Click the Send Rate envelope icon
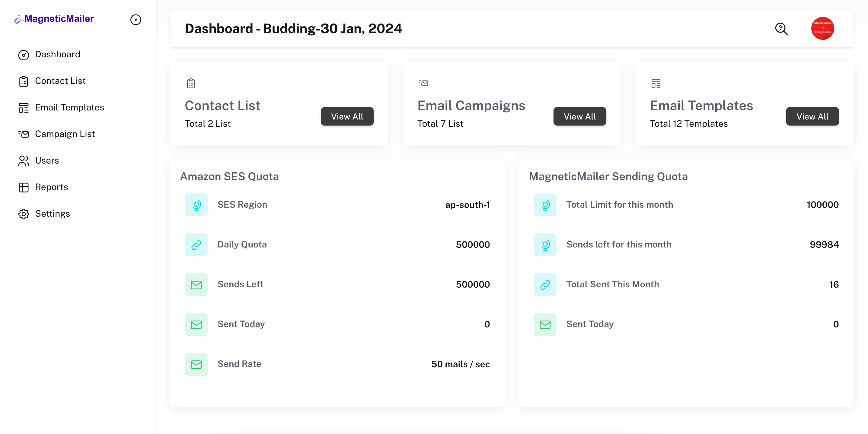The height and width of the screenshot is (434, 868). tap(196, 364)
